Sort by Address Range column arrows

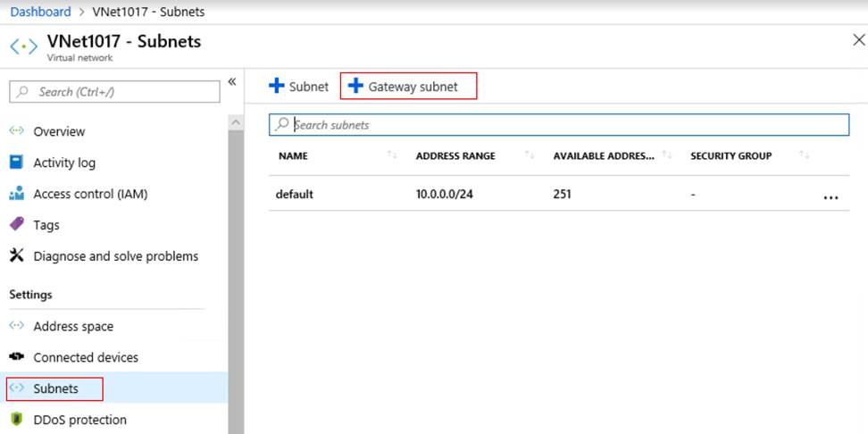pyautogui.click(x=530, y=156)
